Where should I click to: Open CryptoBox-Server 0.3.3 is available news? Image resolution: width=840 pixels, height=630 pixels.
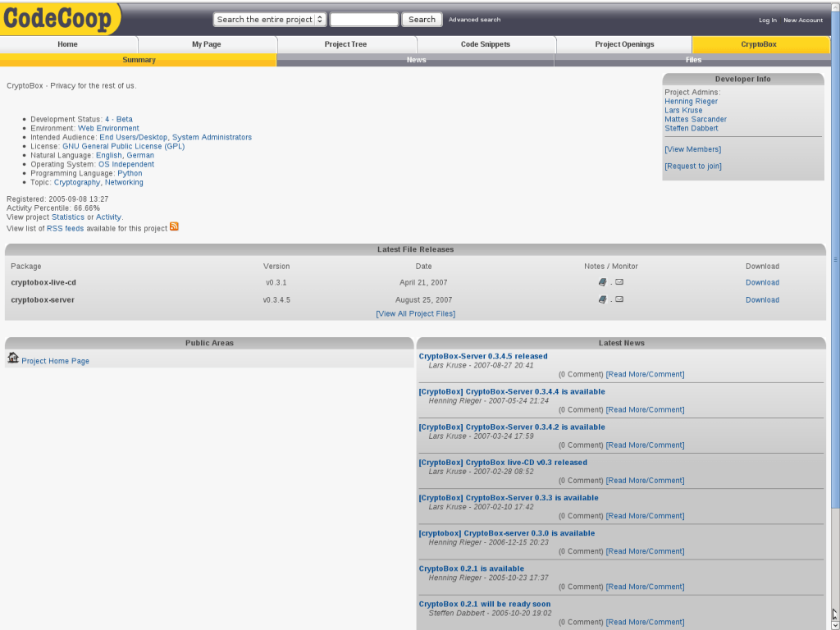[x=509, y=498]
